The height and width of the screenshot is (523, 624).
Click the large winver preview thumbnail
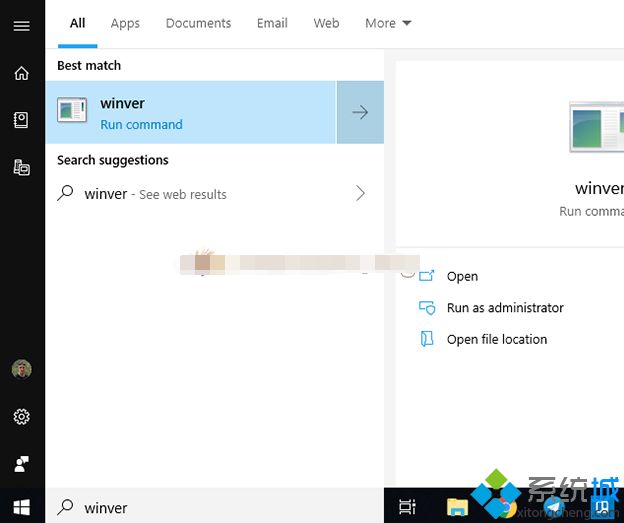(x=597, y=127)
